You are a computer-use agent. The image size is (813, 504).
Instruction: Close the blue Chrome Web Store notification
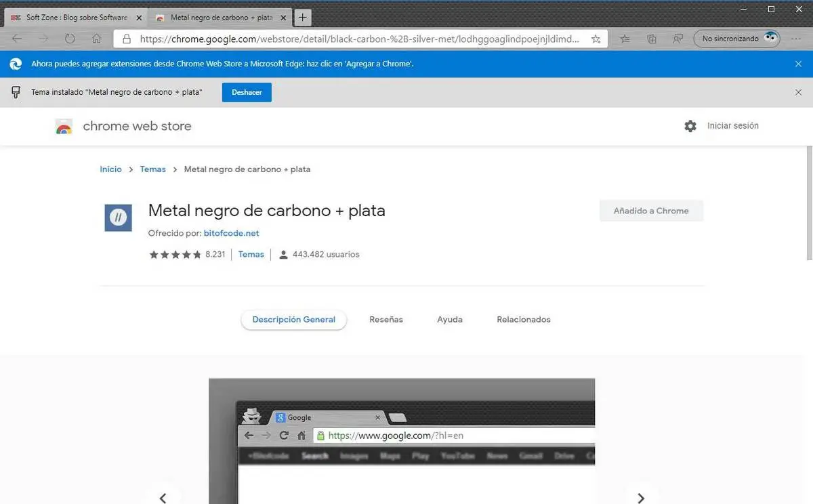[798, 64]
